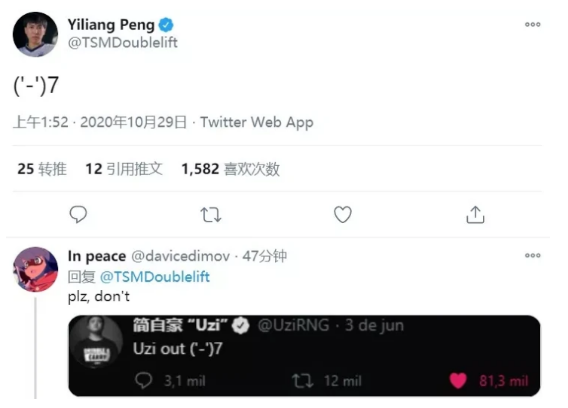Click the retweet icon in Uzi's tweet
568x408 pixels.
tap(302, 381)
